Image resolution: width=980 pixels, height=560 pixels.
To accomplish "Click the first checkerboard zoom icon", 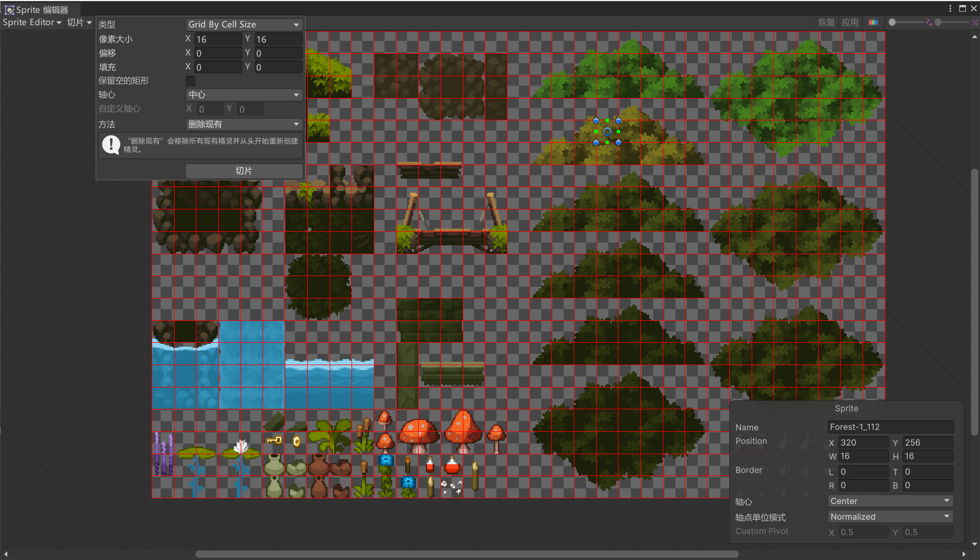I will [929, 22].
